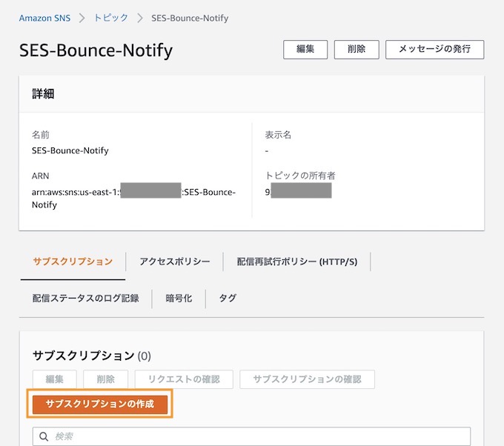Click the サブスクリプションの確認 button
This screenshot has height=446, width=504.
click(x=307, y=379)
